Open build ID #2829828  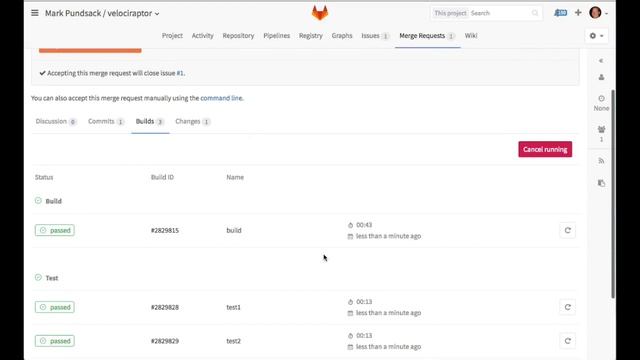[165, 307]
